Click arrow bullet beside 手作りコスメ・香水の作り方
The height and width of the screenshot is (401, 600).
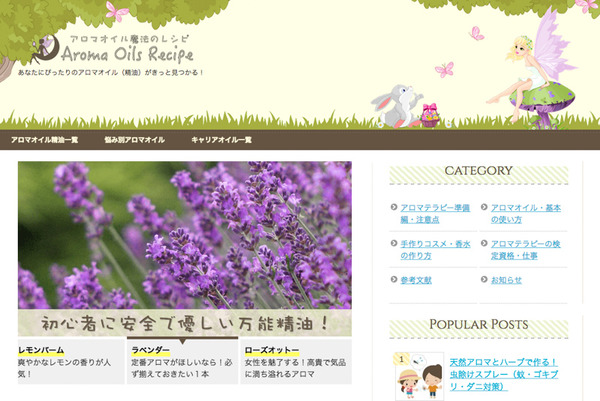pyautogui.click(x=393, y=244)
